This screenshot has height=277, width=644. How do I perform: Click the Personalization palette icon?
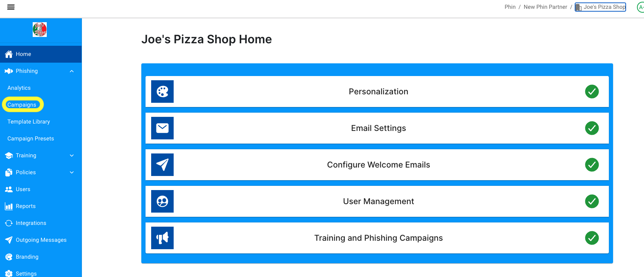click(x=162, y=92)
